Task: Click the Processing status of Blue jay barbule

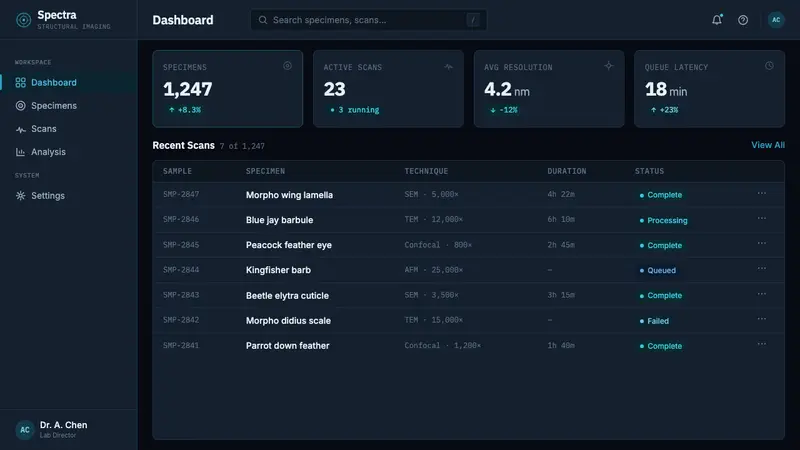Action: pyautogui.click(x=663, y=220)
